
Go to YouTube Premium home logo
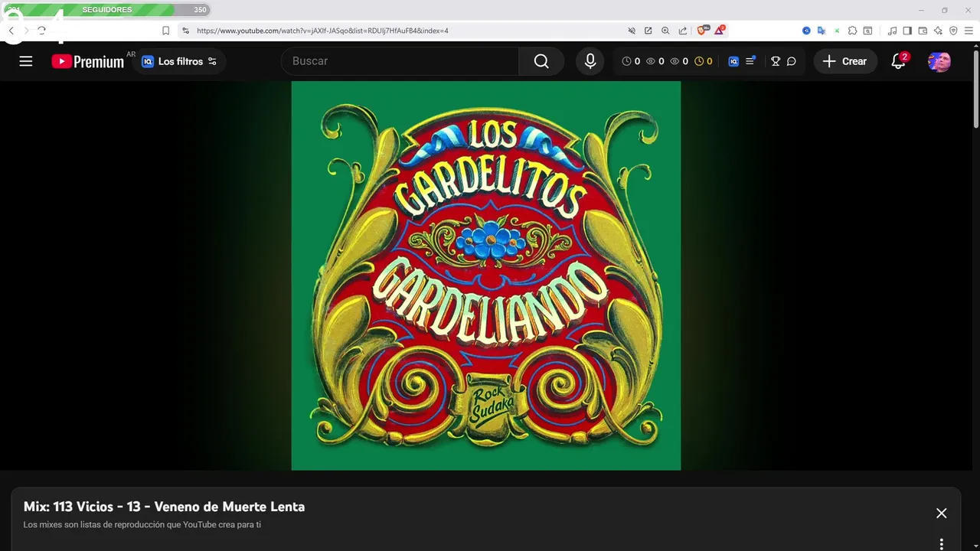88,61
